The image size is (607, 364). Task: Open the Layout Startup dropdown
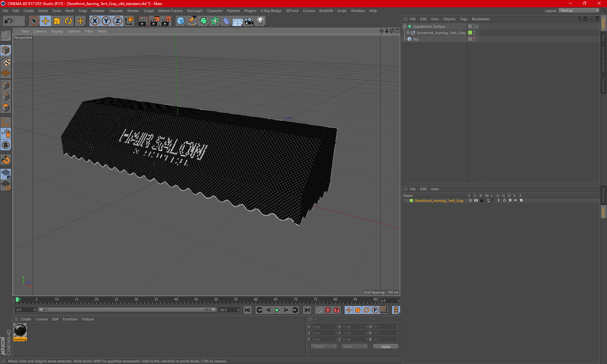click(579, 10)
